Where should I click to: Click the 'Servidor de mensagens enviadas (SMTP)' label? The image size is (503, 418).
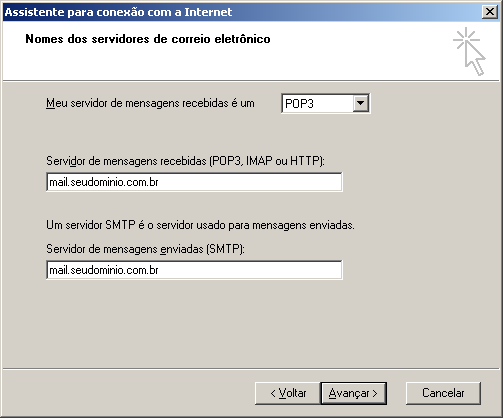[145, 249]
